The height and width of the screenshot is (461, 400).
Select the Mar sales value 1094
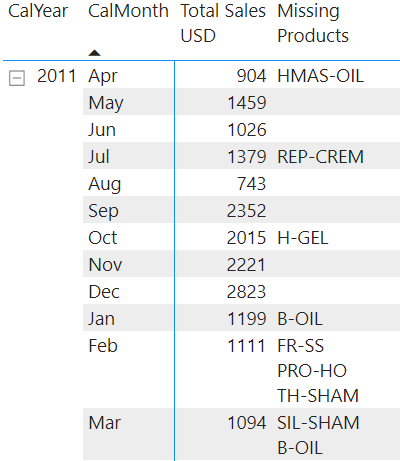(247, 423)
